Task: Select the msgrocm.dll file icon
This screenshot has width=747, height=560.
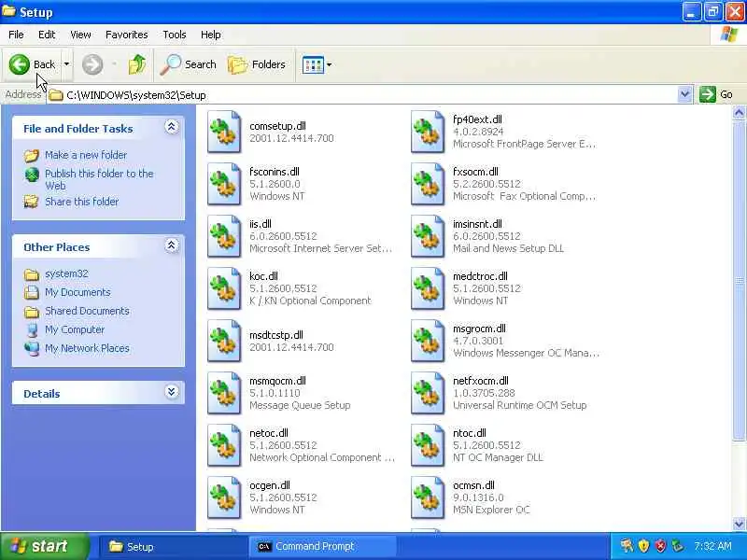Action: (x=428, y=341)
